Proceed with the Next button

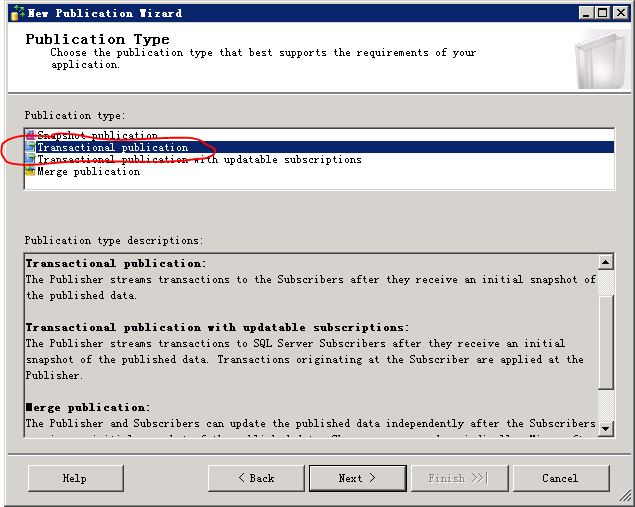pyautogui.click(x=358, y=478)
